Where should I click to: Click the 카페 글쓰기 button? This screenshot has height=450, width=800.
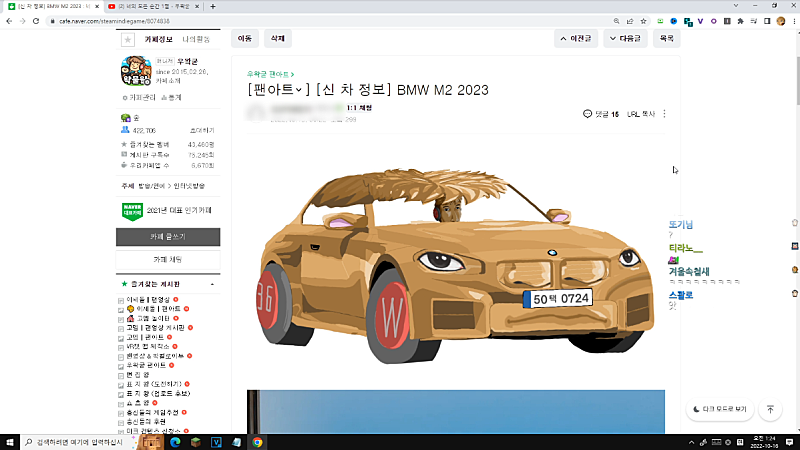point(168,237)
